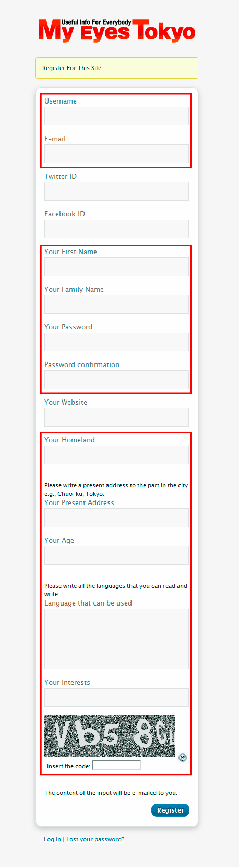Submit the form with Register button
239x868 pixels.
(x=170, y=810)
